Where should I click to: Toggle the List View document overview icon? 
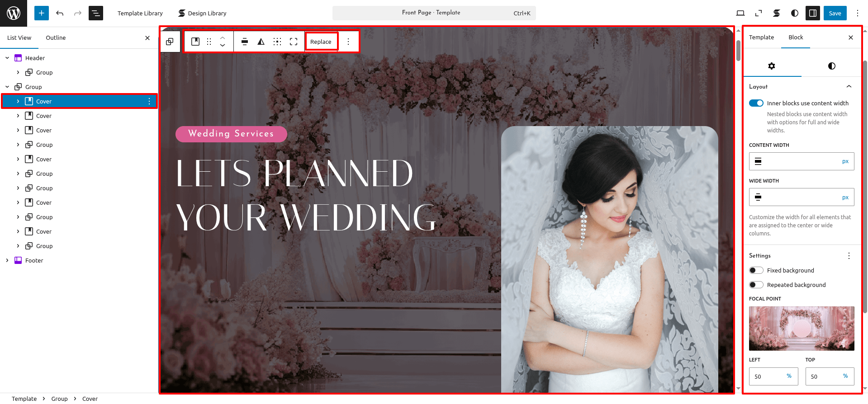click(96, 13)
